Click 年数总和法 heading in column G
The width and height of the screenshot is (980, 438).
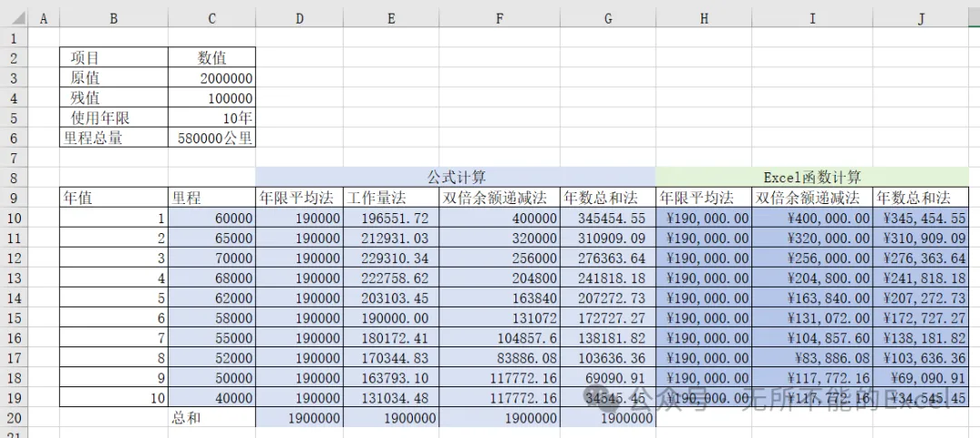[x=608, y=198]
